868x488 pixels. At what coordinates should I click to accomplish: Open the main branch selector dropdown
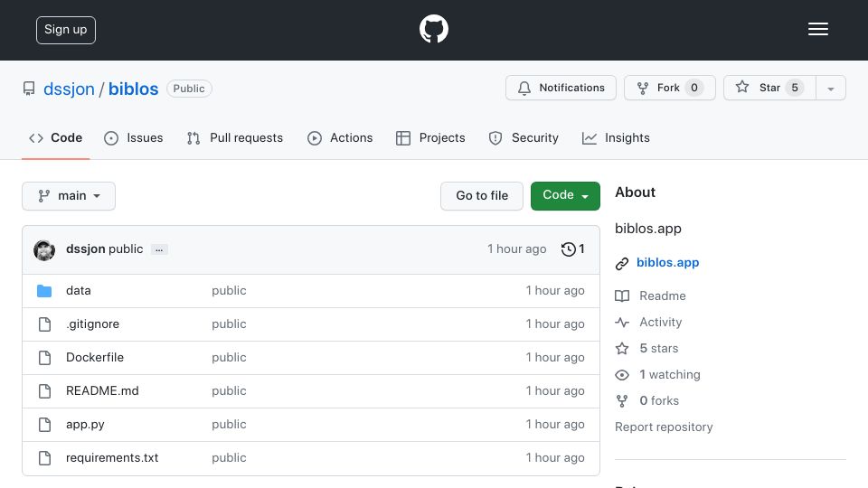pyautogui.click(x=69, y=196)
